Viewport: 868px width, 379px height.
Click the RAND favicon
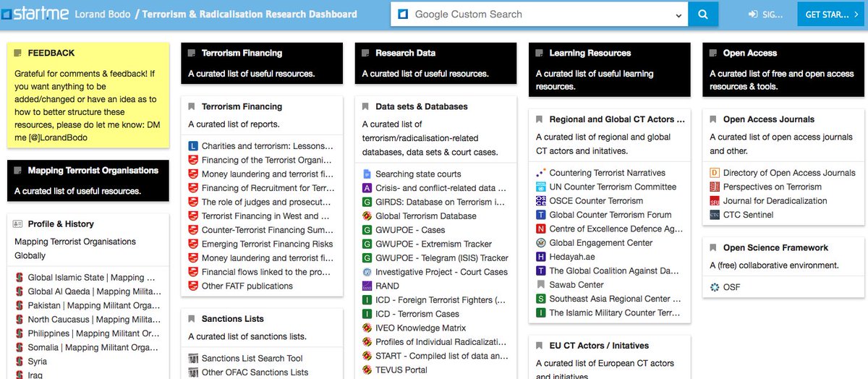pos(367,286)
